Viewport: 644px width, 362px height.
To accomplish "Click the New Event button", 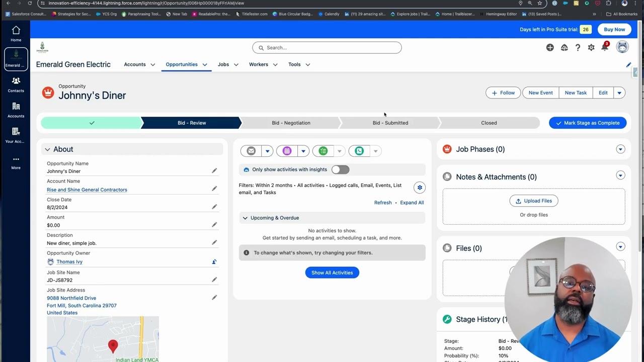I will (x=540, y=93).
